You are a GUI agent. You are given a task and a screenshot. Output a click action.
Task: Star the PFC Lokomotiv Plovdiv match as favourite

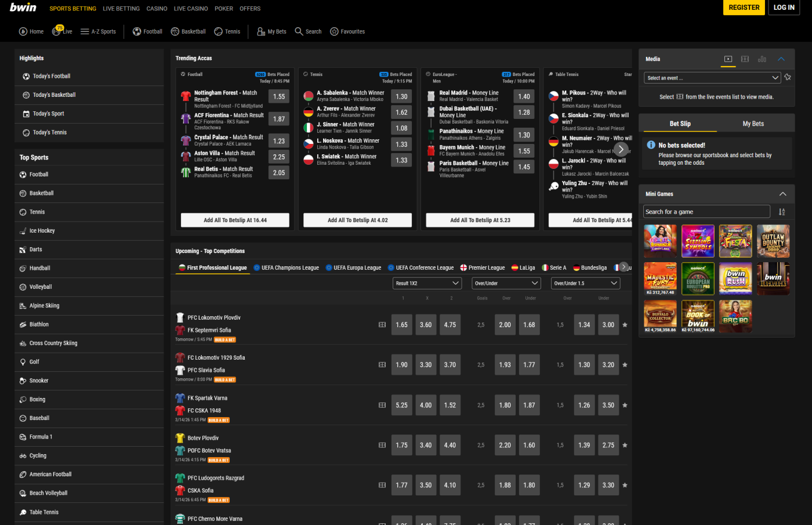[x=625, y=325]
